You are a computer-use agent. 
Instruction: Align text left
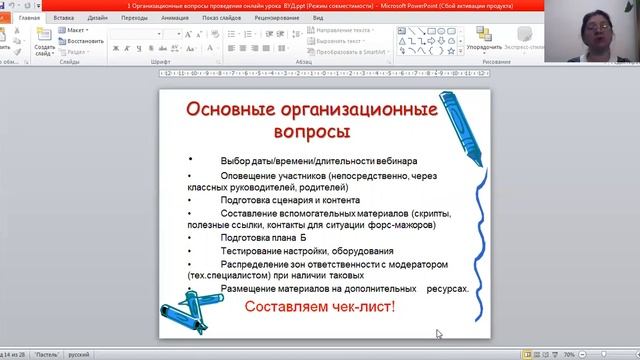pyautogui.click(x=231, y=48)
